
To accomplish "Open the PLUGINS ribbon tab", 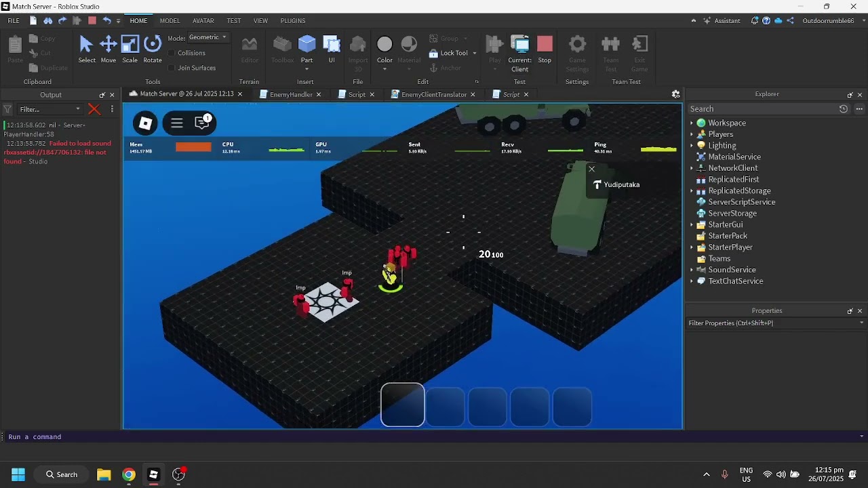I will [293, 20].
